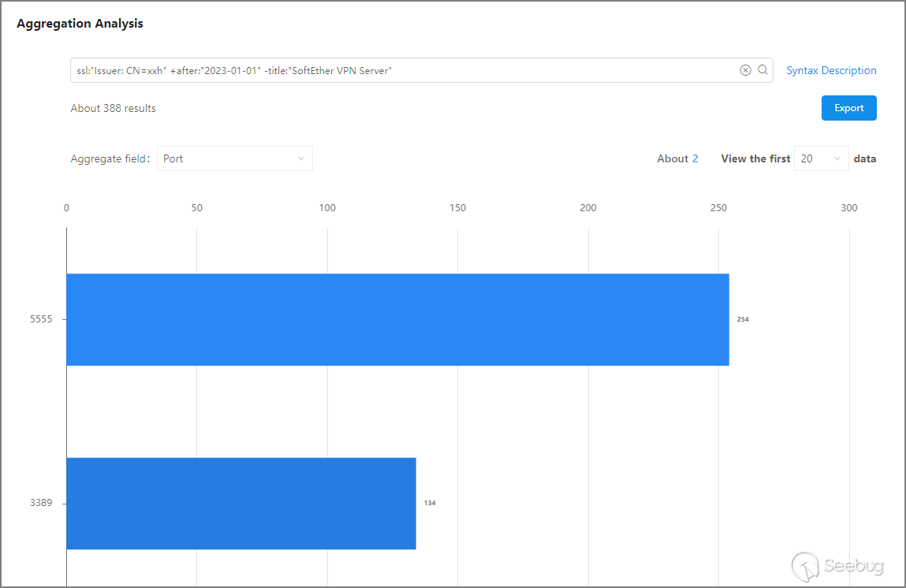Click the 134 bar value label

click(x=430, y=503)
